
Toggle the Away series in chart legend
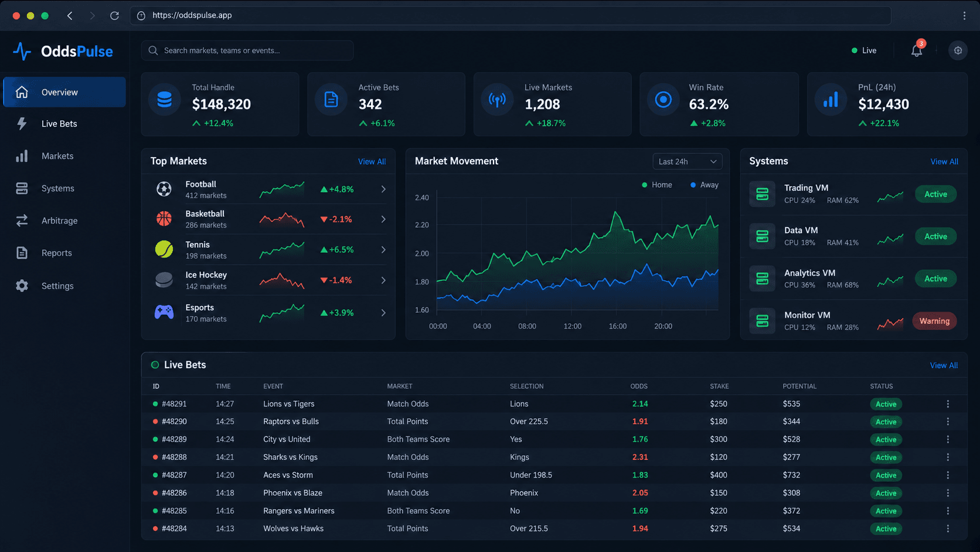705,185
